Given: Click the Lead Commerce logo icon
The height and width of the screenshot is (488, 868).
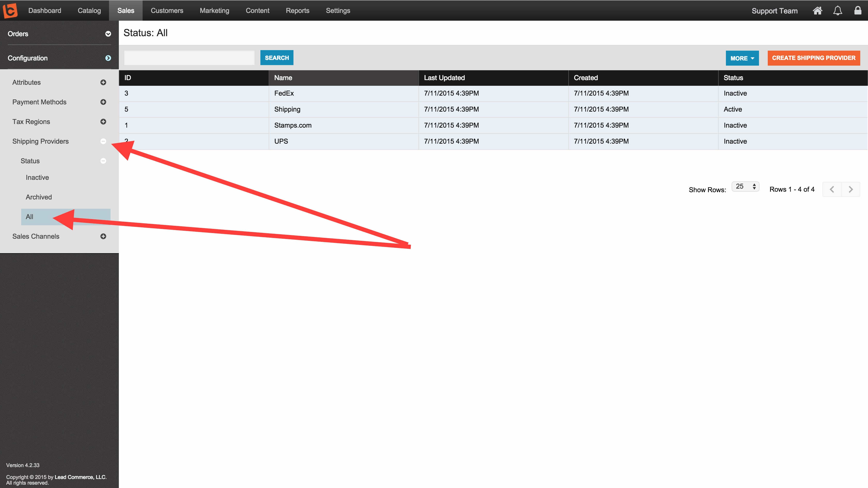Looking at the screenshot, I should pyautogui.click(x=10, y=10).
